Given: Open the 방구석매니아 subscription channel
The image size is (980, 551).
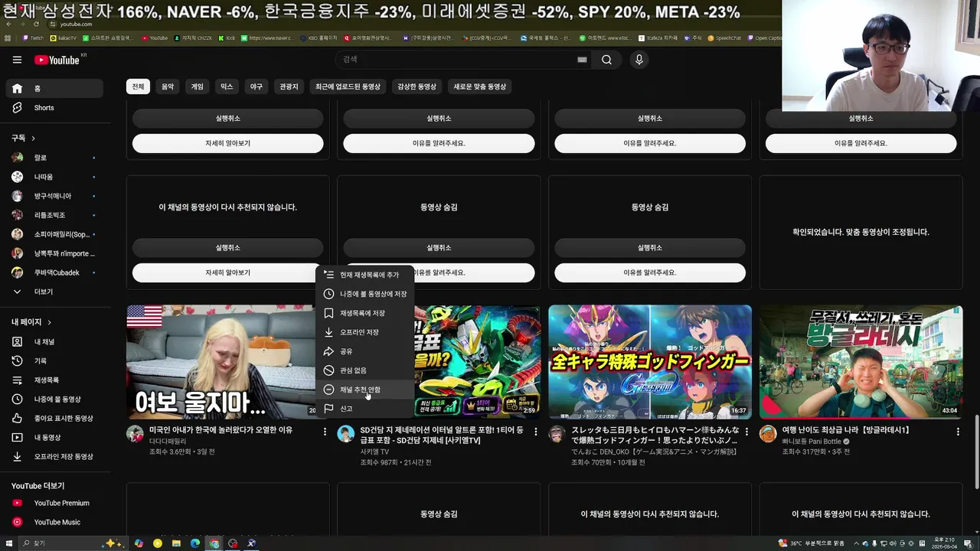Looking at the screenshot, I should click(x=54, y=196).
